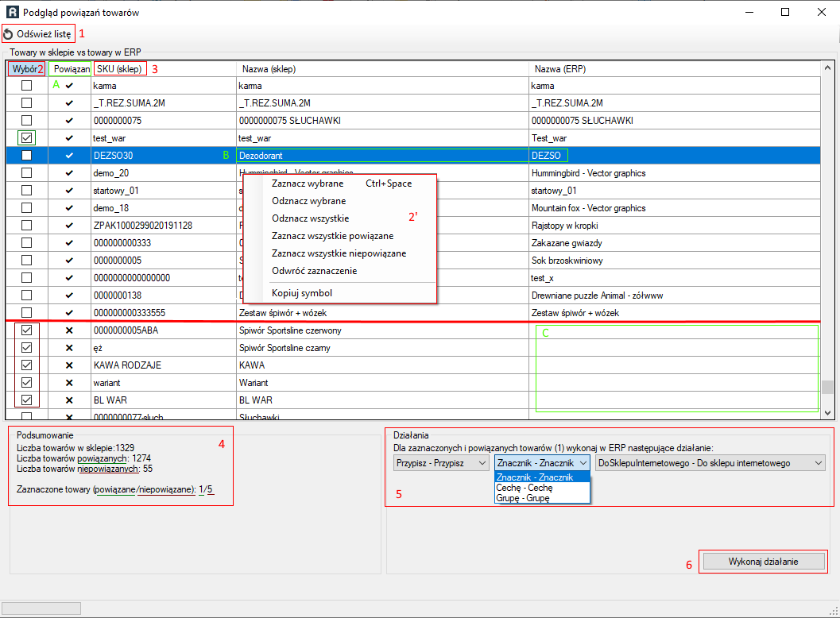Tick the checkbox for _T.REZ.SUMA.2M

coord(26,102)
